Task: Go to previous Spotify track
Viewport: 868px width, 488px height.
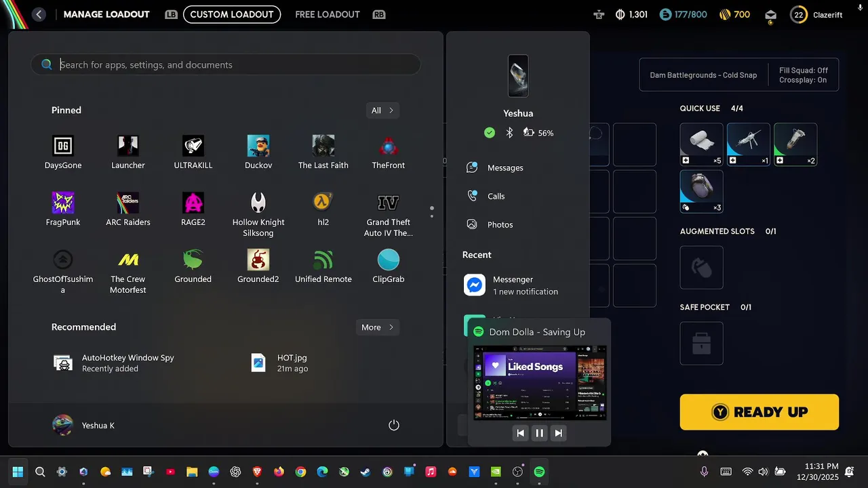Action: tap(520, 433)
